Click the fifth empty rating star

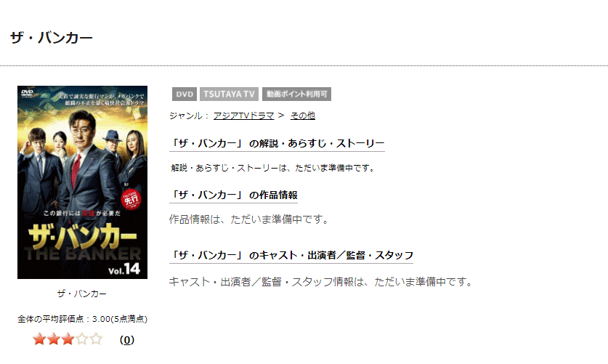pyautogui.click(x=96, y=339)
